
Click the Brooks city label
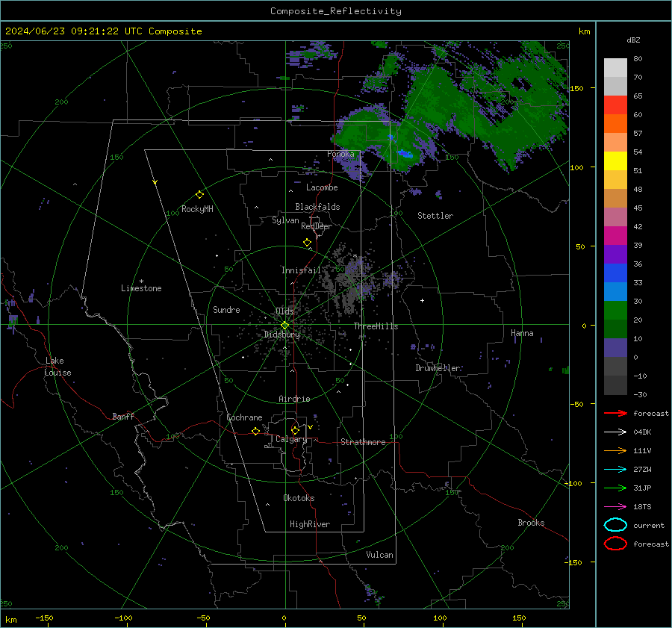[531, 523]
